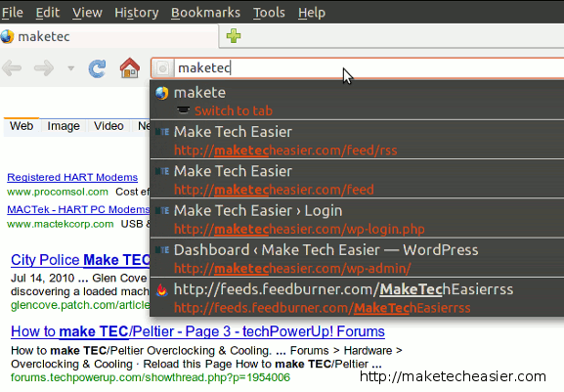Click the www.mactekcorp.com green URL
The height and width of the screenshot is (392, 564).
(x=61, y=224)
